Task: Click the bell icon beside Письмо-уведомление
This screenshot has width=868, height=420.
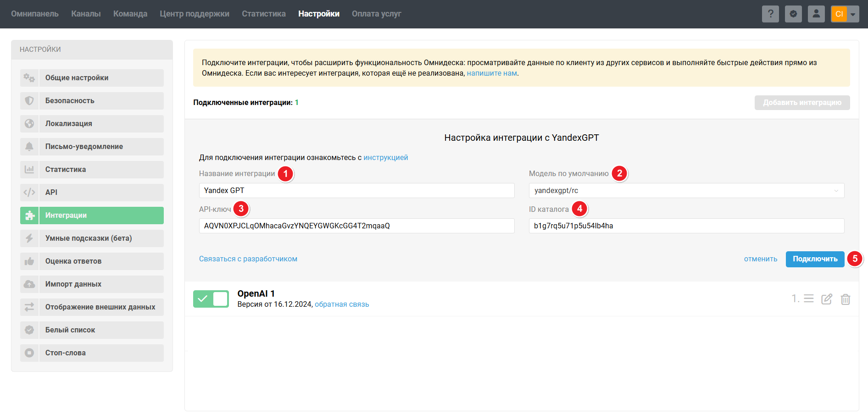Action: [x=29, y=147]
